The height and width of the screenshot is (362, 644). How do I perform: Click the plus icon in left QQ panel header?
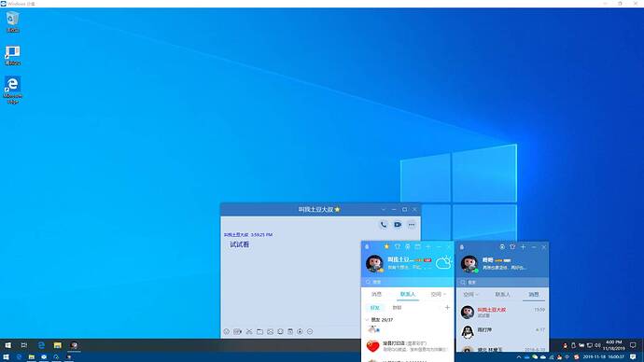click(428, 246)
